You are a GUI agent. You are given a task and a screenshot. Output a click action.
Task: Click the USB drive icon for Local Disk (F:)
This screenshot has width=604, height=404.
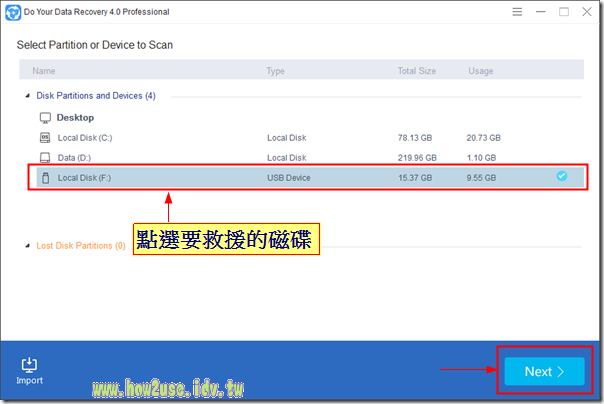[x=45, y=178]
